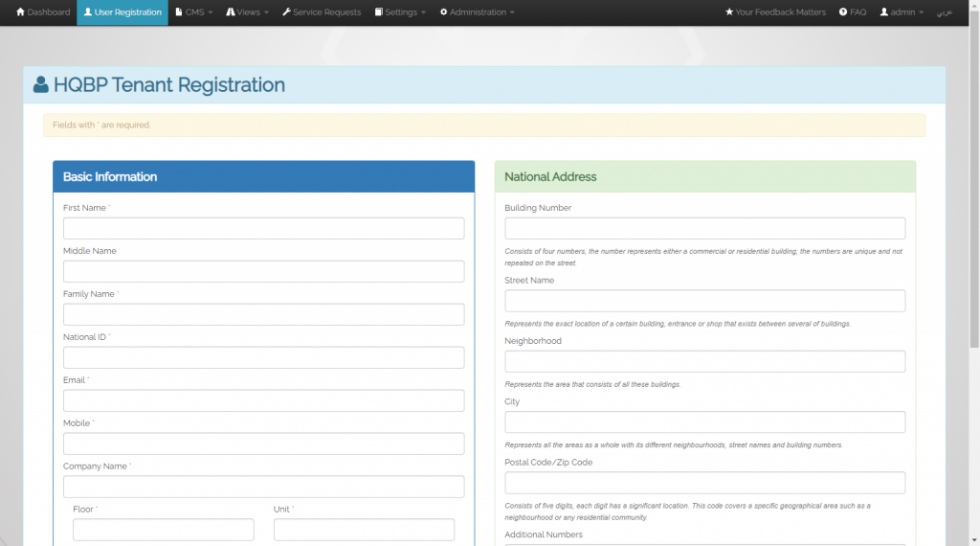The height and width of the screenshot is (546, 980).
Task: Click the Postal Code/Zip Code field
Action: 704,483
